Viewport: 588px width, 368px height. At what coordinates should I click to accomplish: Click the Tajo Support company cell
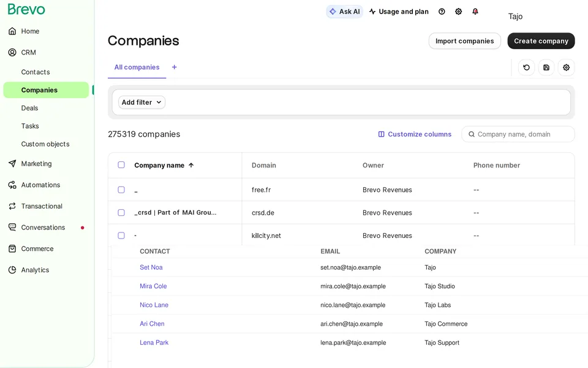(x=442, y=342)
